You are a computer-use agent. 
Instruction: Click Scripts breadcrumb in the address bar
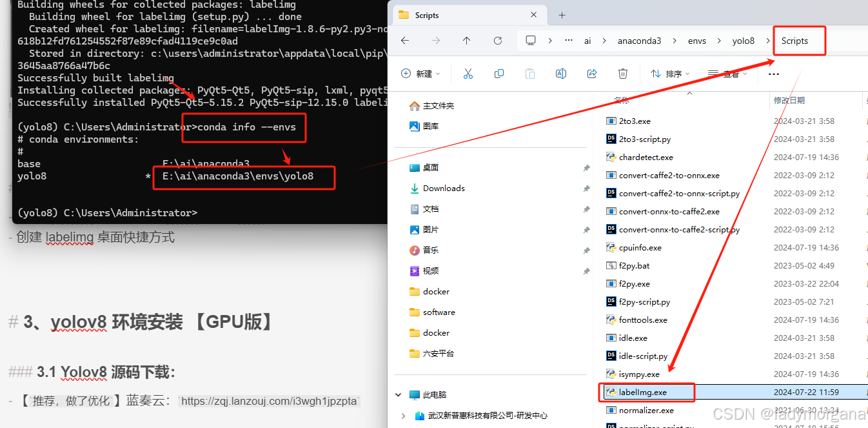pos(794,41)
